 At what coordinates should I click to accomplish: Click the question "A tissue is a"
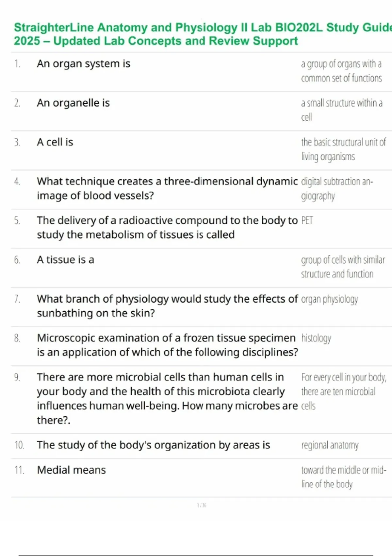pos(65,260)
